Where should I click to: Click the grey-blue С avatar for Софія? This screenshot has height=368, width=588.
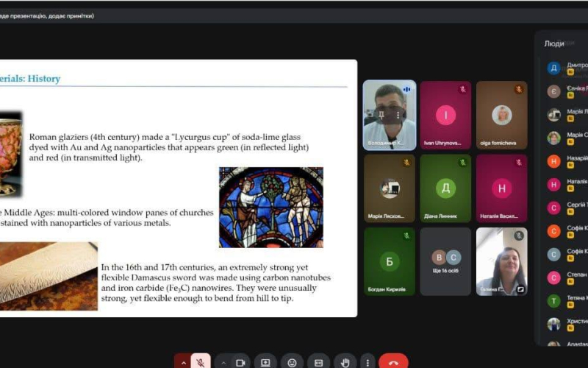(554, 254)
